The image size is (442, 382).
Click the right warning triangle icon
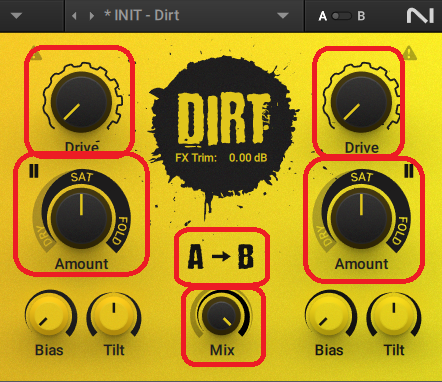click(x=410, y=53)
